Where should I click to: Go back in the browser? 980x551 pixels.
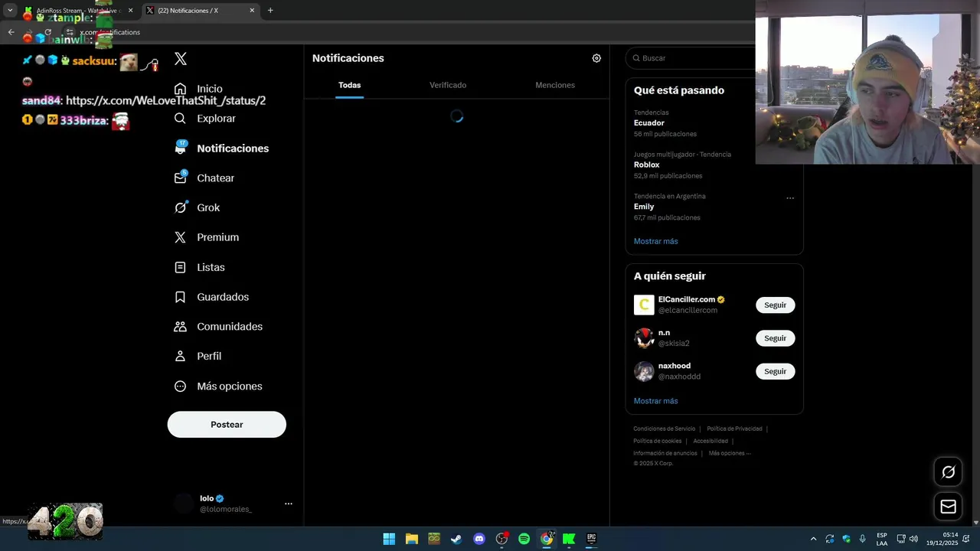11,32
